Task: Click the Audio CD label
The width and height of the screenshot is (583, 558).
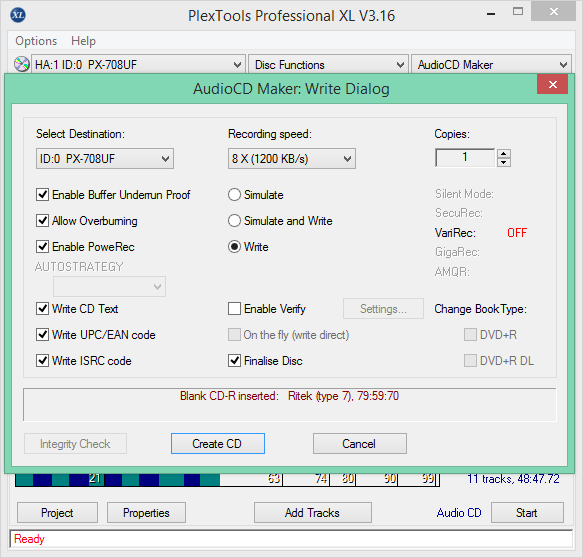Action: [x=459, y=513]
